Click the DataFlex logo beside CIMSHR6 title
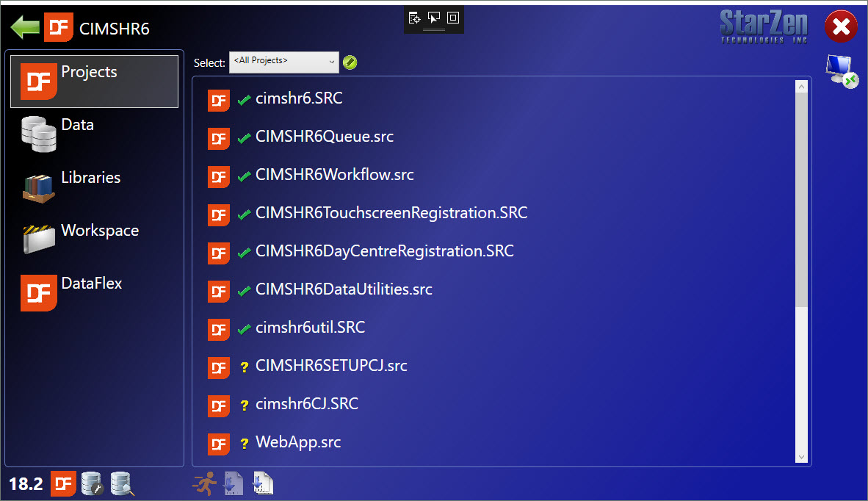Screen dimensions: 868x501 pyautogui.click(x=59, y=27)
